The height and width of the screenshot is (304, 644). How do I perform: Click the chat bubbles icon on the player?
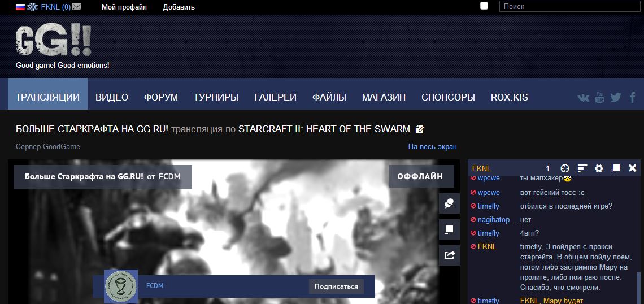[449, 203]
